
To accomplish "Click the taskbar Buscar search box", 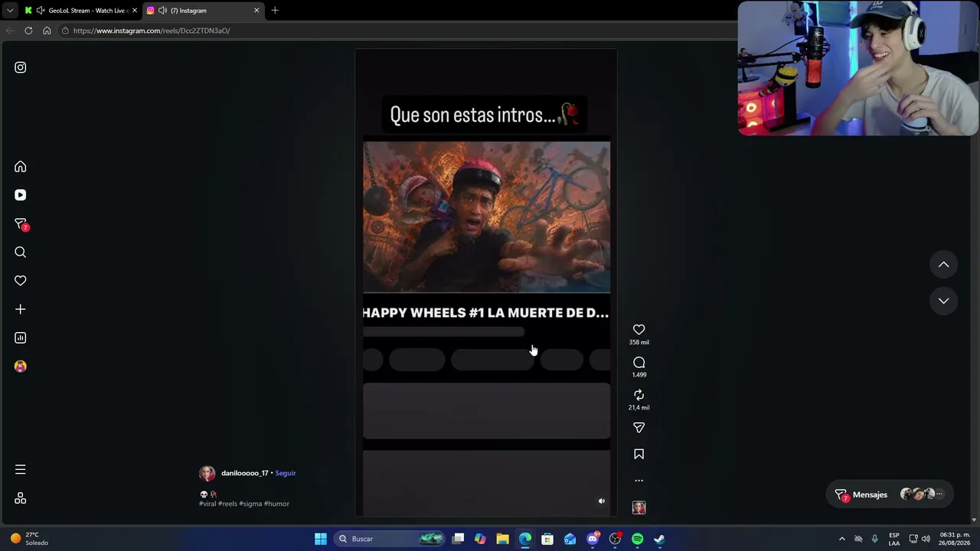I will coord(390,539).
